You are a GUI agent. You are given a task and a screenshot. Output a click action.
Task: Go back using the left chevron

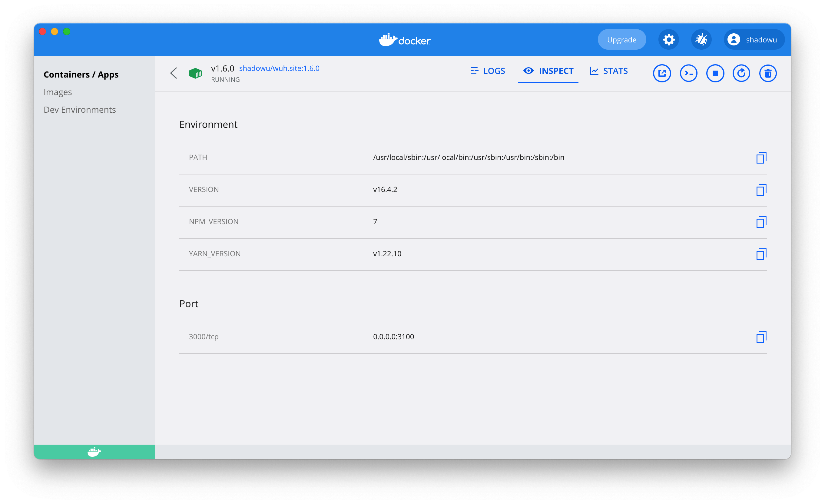tap(174, 73)
